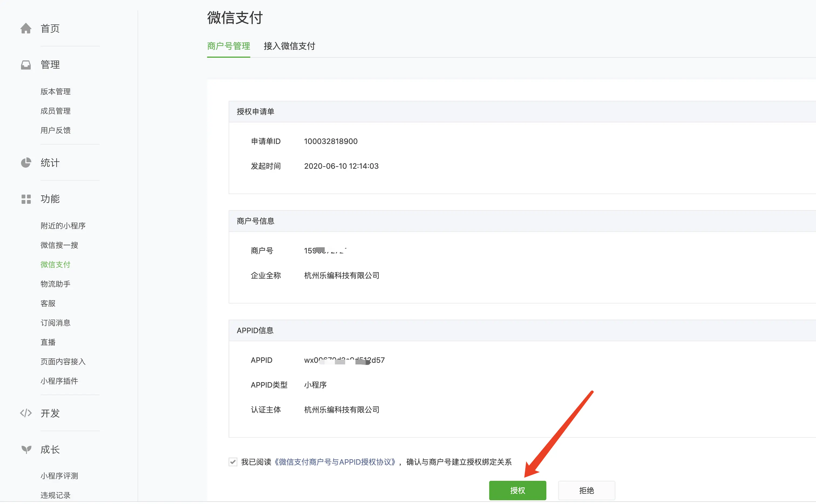
Task: Open 小程序插件 sidebar entry
Action: 59,381
